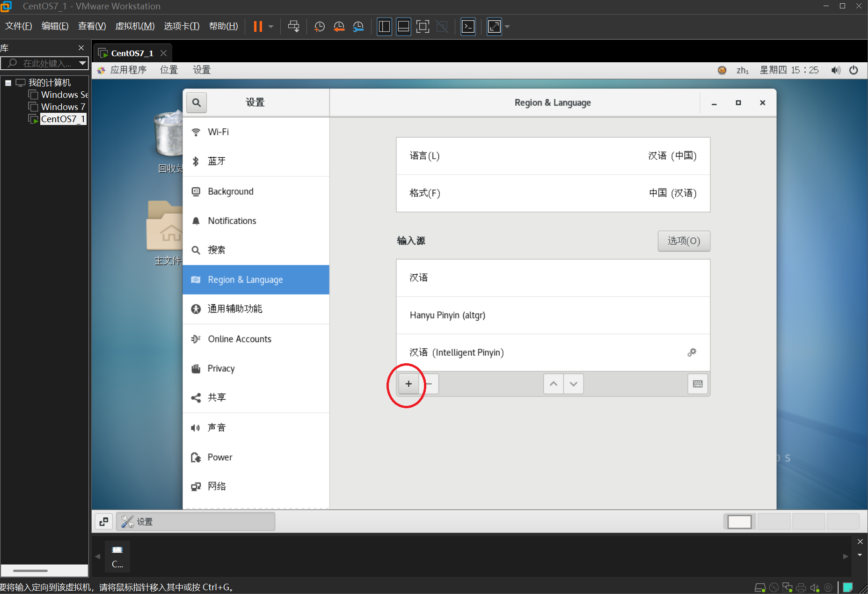
Task: Select the 汉语 input source
Action: [x=553, y=278]
